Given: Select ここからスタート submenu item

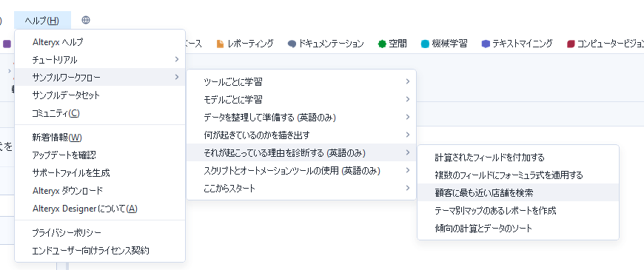Looking at the screenshot, I should (x=301, y=189).
